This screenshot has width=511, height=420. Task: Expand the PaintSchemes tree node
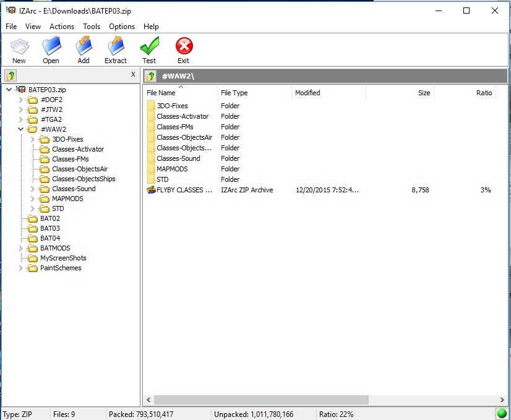coord(21,268)
